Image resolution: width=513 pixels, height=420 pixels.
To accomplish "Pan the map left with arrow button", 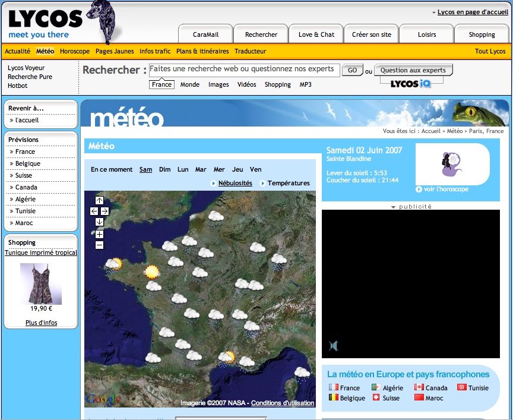I will coord(94,211).
